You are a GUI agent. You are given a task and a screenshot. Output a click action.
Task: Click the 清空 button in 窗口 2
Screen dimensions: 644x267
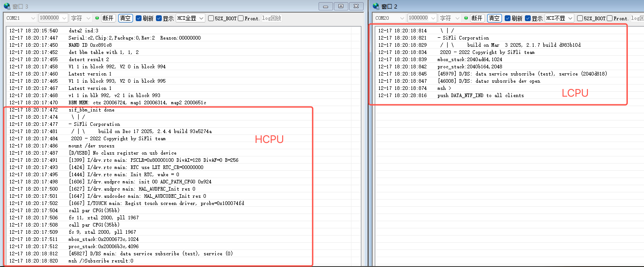pos(494,18)
